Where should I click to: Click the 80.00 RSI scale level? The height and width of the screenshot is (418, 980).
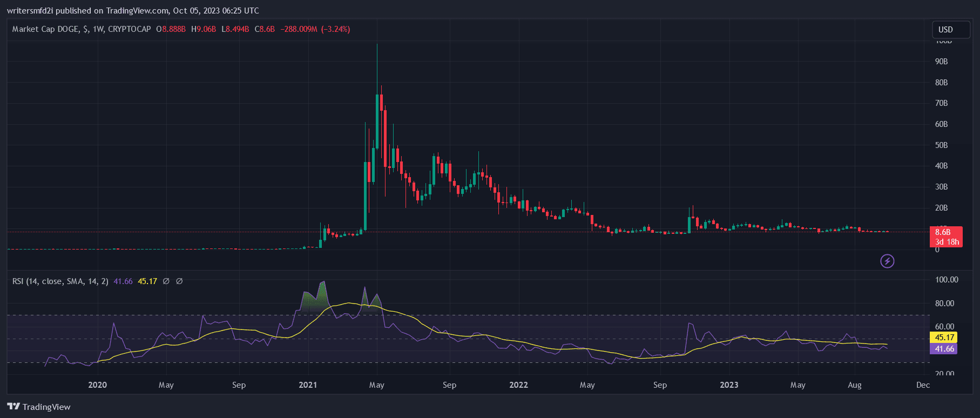pyautogui.click(x=946, y=304)
